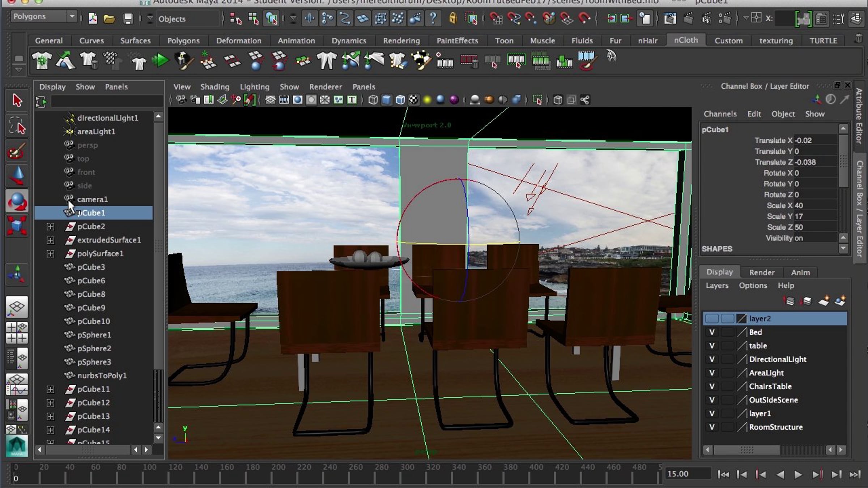
Task: Select the Paint Selection tool
Action: 16,151
